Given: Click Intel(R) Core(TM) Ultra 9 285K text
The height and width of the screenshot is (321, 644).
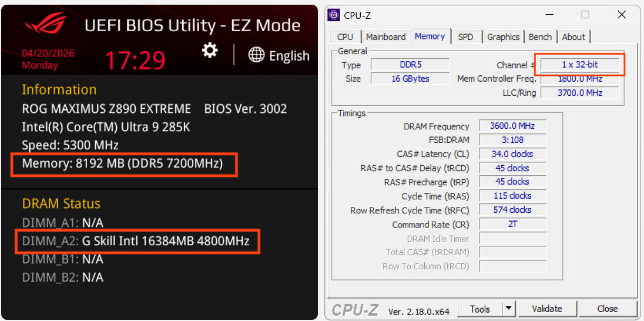Looking at the screenshot, I should [x=106, y=128].
